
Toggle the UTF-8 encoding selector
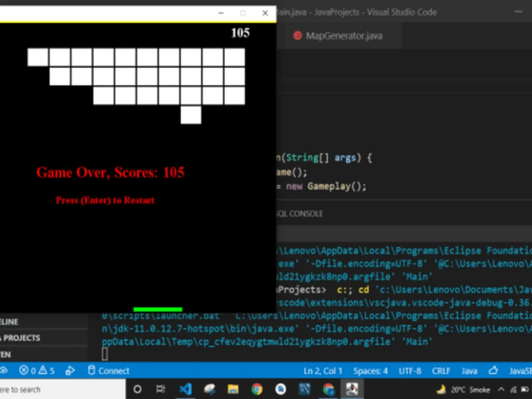410,370
